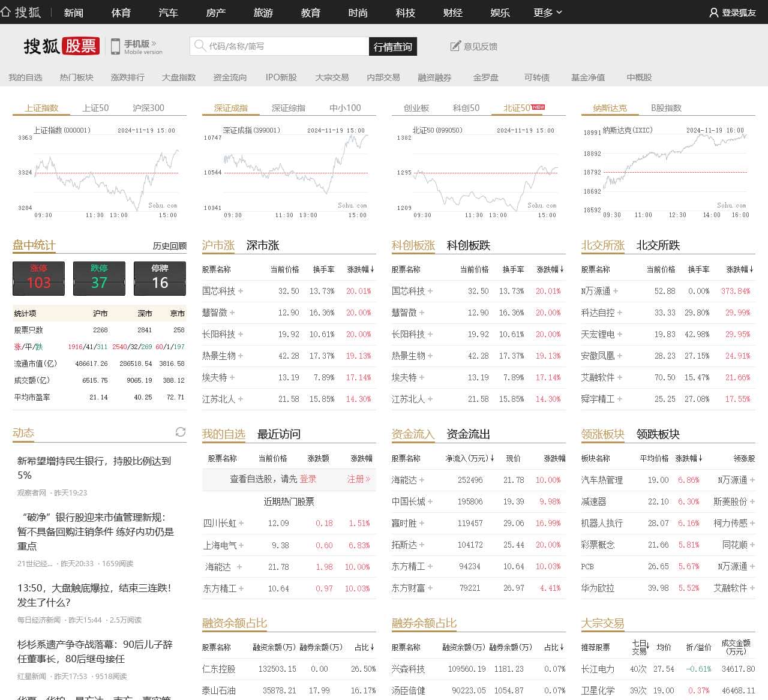Expand the 更多 menu in top navigation

tap(548, 13)
